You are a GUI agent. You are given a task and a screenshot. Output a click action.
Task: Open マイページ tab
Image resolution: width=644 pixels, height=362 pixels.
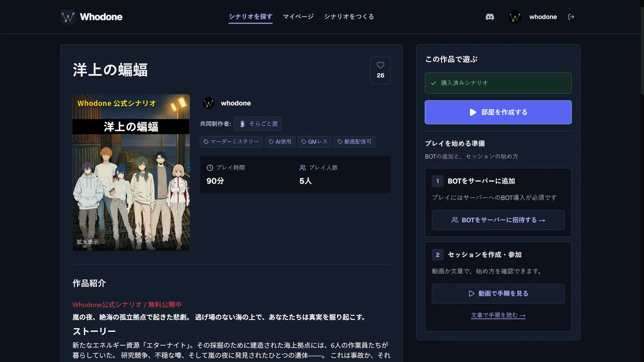tap(298, 17)
